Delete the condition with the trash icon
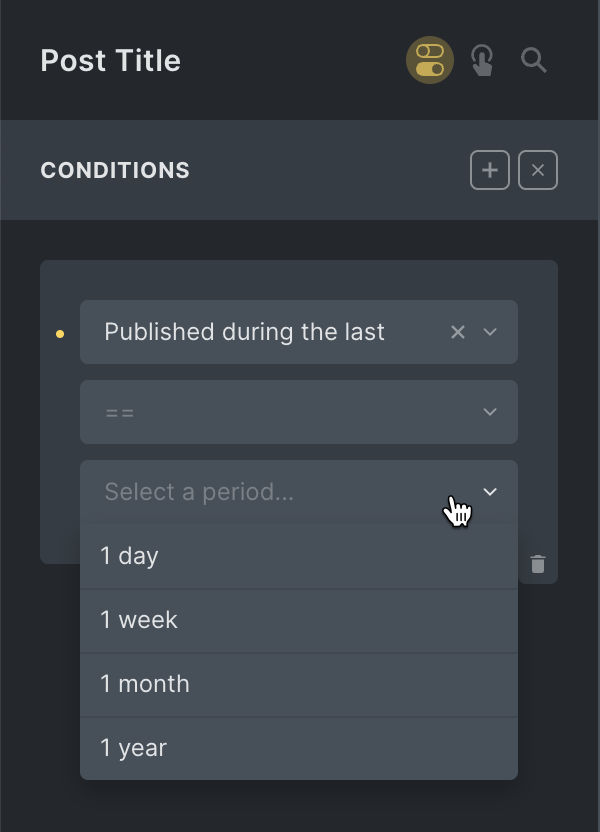Viewport: 600px width, 832px height. click(538, 564)
